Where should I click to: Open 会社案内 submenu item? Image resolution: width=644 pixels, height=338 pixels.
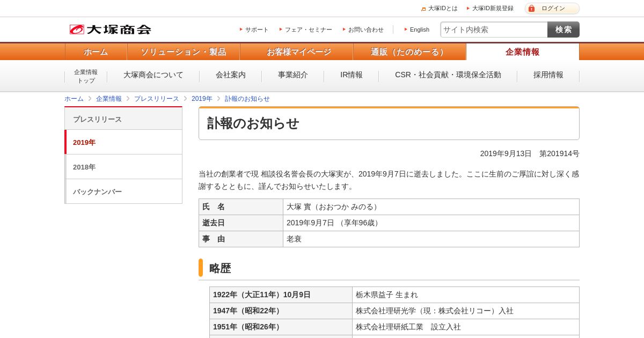231,75
